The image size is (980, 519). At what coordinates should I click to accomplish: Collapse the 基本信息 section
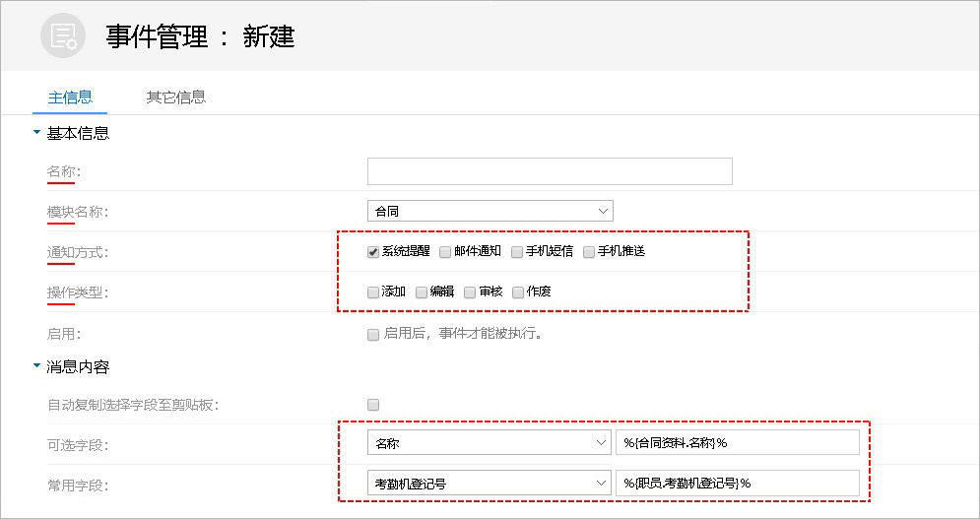37,133
